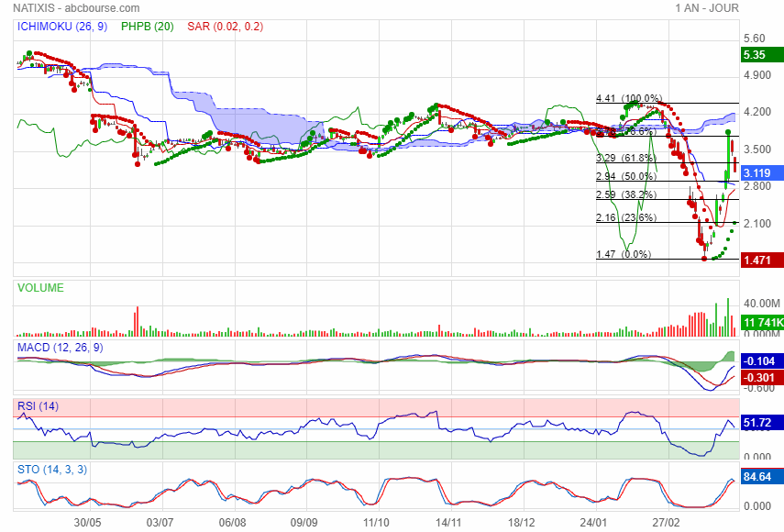Image resolution: width=784 pixels, height=532 pixels.
Task: Click the 03/07 date axis label
Action: click(x=160, y=523)
